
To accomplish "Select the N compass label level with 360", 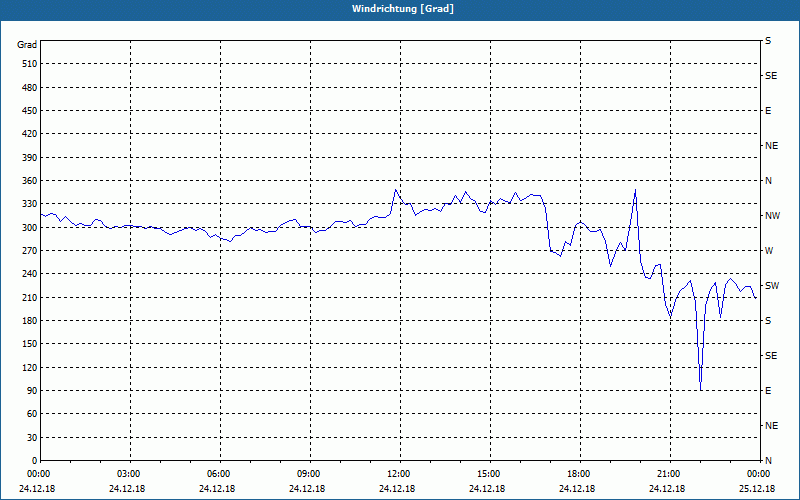I will tap(768, 181).
